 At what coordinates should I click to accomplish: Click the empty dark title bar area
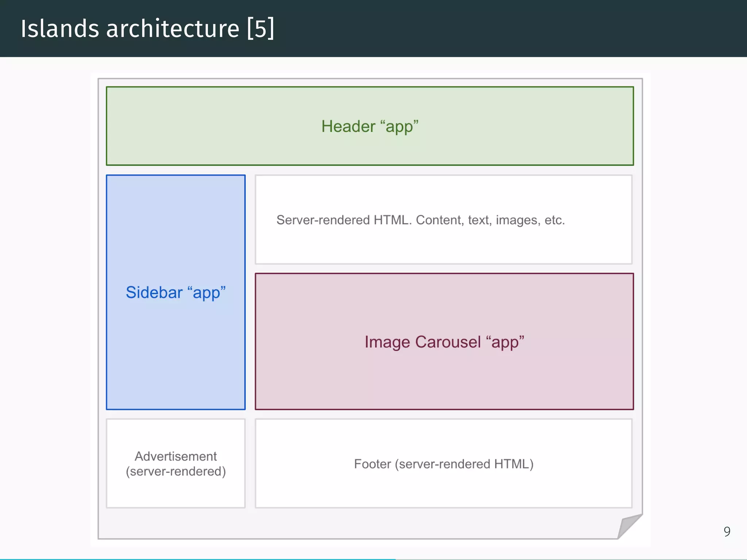point(511,28)
